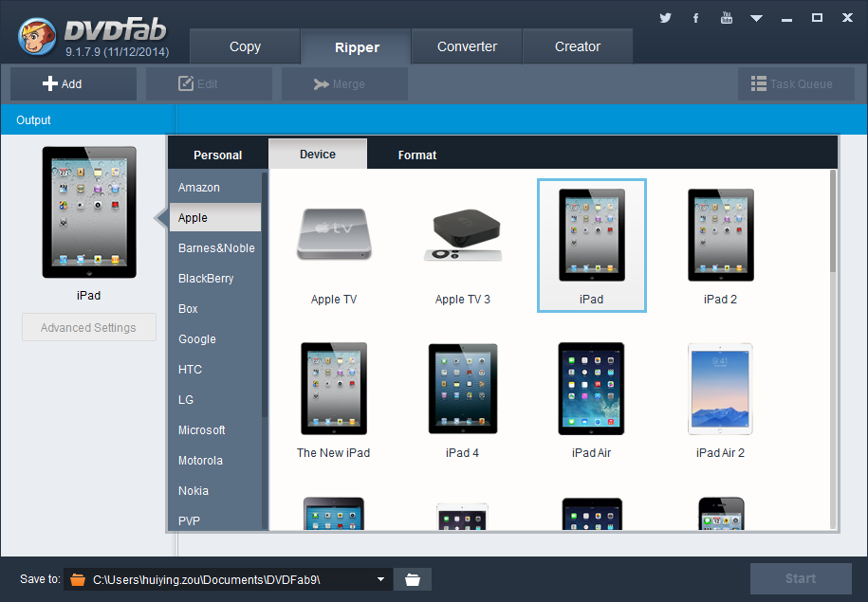Switch to the Ripper tab
This screenshot has height=602, width=868.
357,47
